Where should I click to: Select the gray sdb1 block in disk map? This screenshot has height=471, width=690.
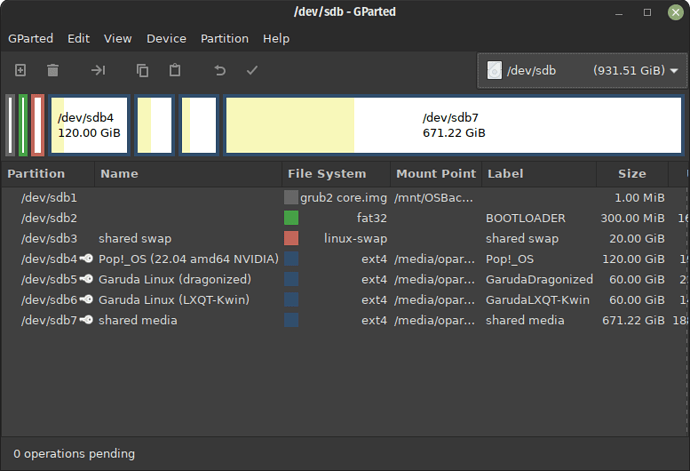pos(10,125)
